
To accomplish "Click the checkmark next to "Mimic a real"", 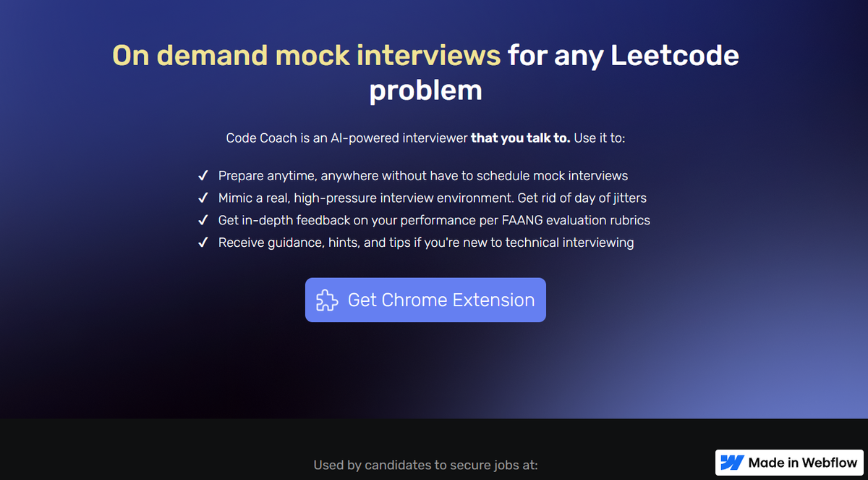I will (203, 198).
